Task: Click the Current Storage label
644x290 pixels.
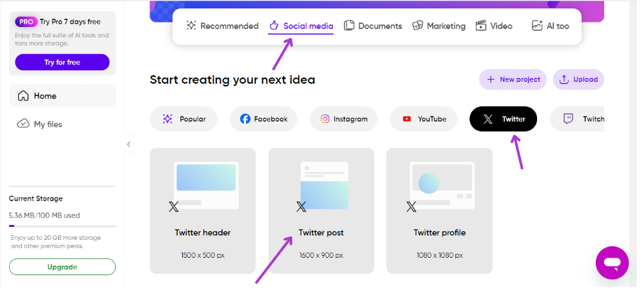Action: [35, 198]
